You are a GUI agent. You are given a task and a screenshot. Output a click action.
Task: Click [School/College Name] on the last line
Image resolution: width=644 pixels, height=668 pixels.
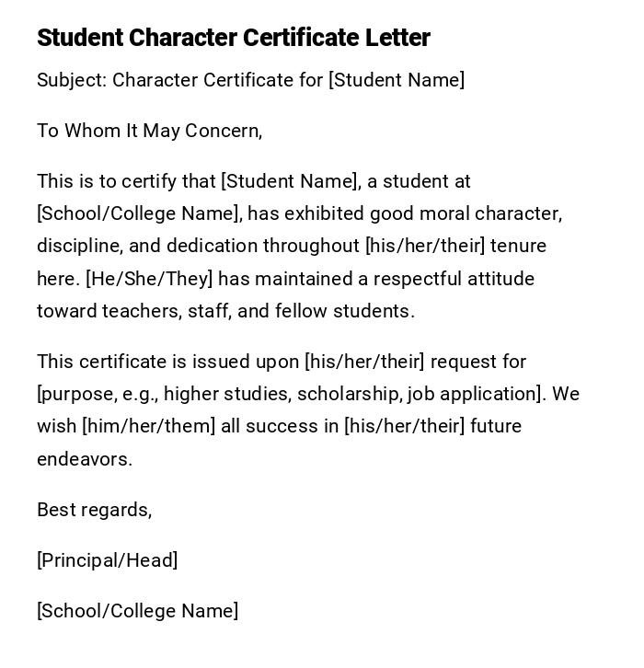(x=137, y=611)
